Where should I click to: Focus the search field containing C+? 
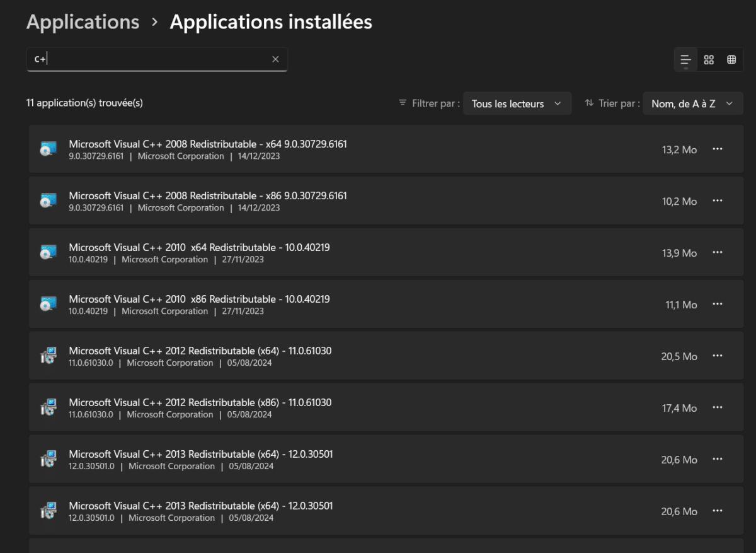(157, 59)
